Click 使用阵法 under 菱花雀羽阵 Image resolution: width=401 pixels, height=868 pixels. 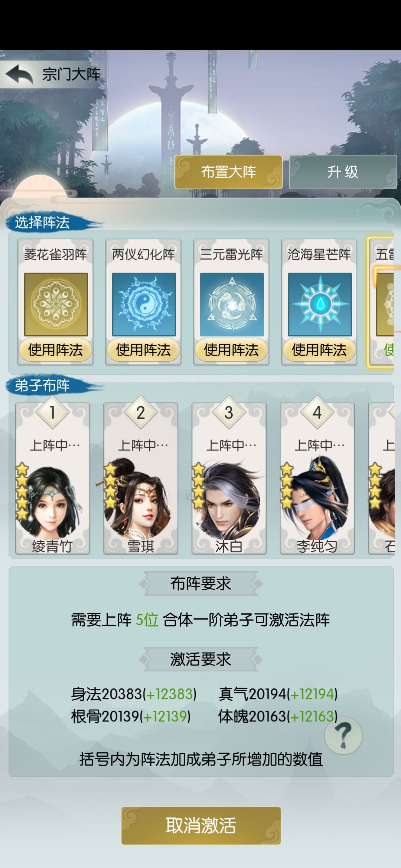click(55, 350)
